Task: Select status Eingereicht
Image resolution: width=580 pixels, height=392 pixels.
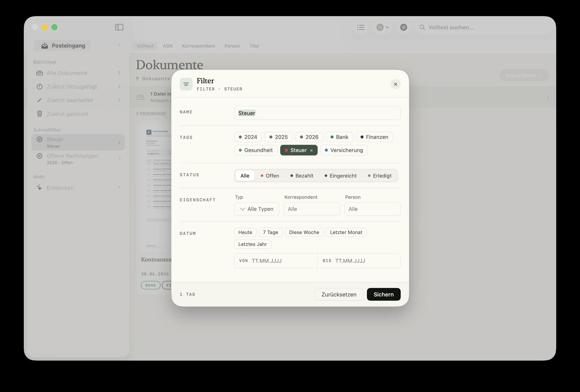Action: (340, 176)
